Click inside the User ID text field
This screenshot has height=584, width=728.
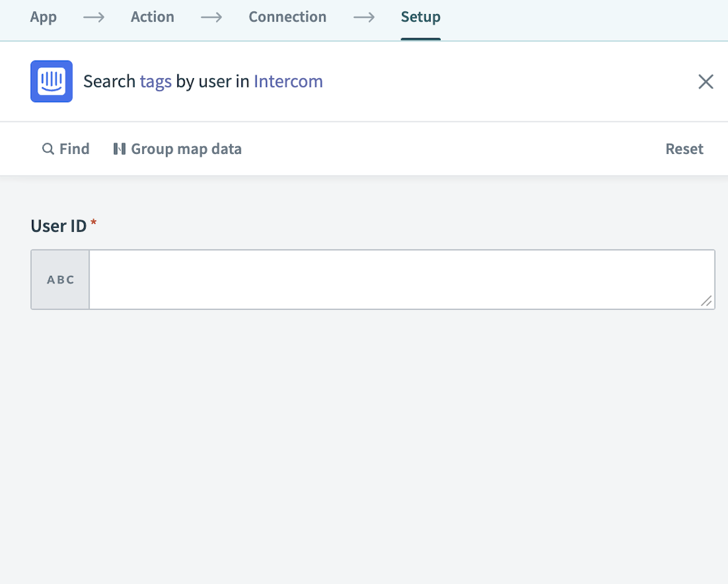coord(400,279)
